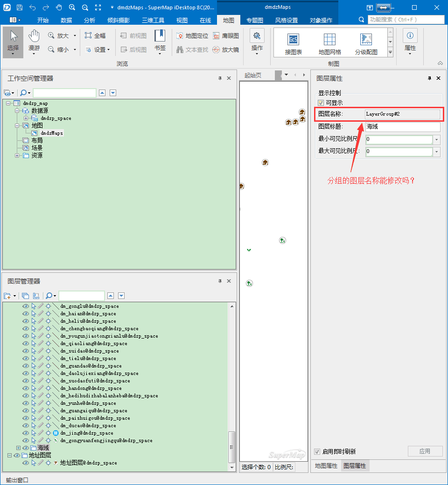Click the 文本查找 button
The image size is (448, 485).
[x=192, y=49]
